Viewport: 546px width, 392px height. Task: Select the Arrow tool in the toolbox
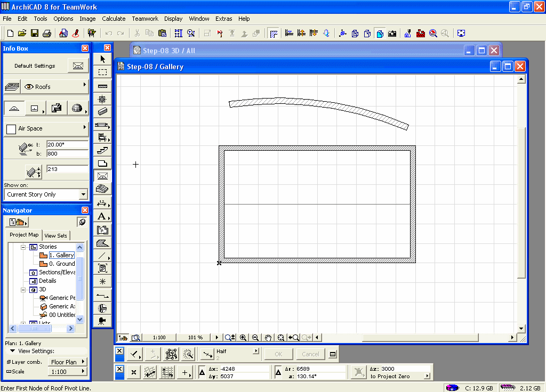[102, 59]
